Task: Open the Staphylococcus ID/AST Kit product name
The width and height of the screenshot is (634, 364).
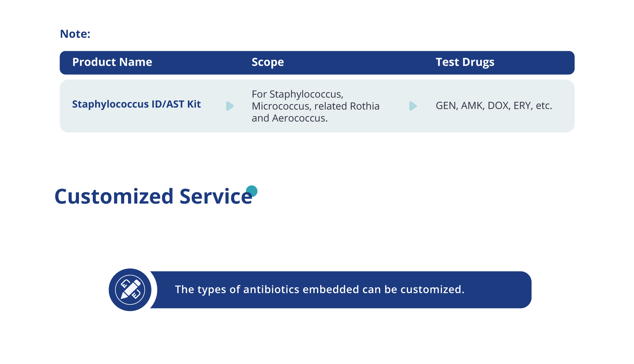Action: pos(136,104)
